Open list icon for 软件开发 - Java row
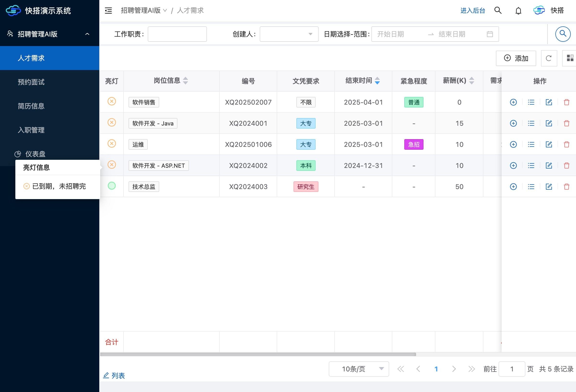The height and width of the screenshot is (392, 576). pyautogui.click(x=531, y=123)
